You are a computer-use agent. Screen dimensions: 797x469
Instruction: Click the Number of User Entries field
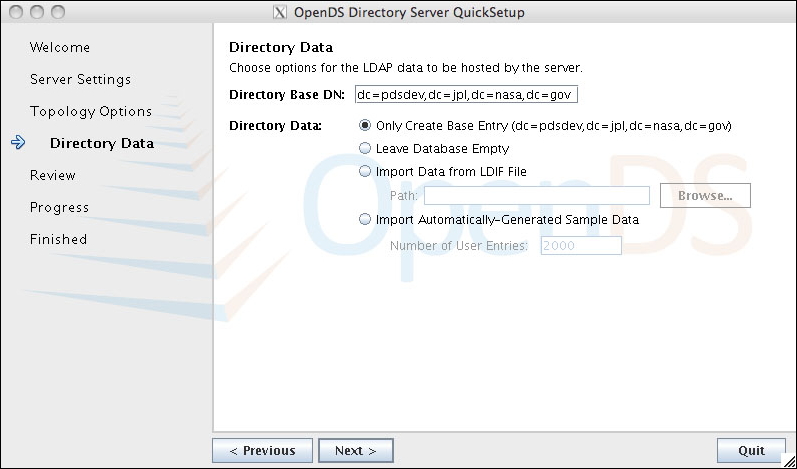[581, 245]
